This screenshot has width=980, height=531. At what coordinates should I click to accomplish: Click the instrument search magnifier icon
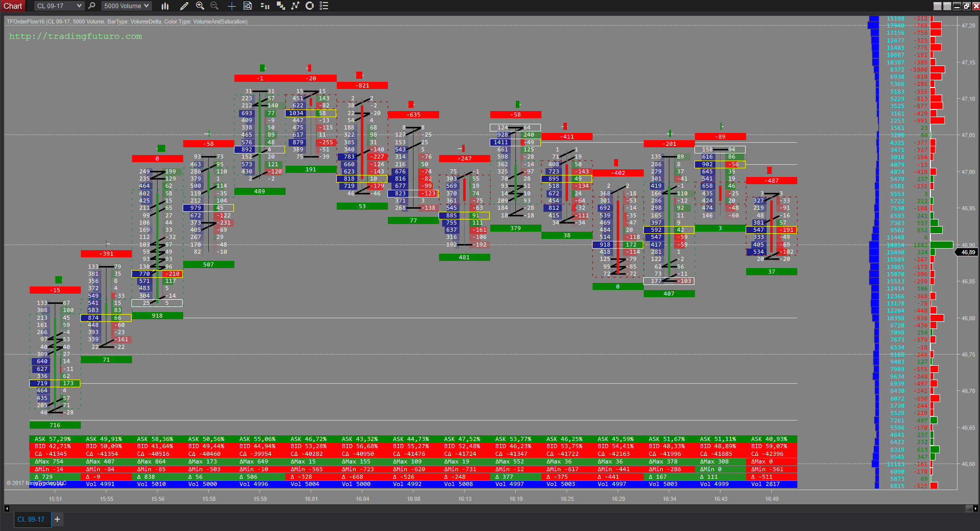pos(92,6)
